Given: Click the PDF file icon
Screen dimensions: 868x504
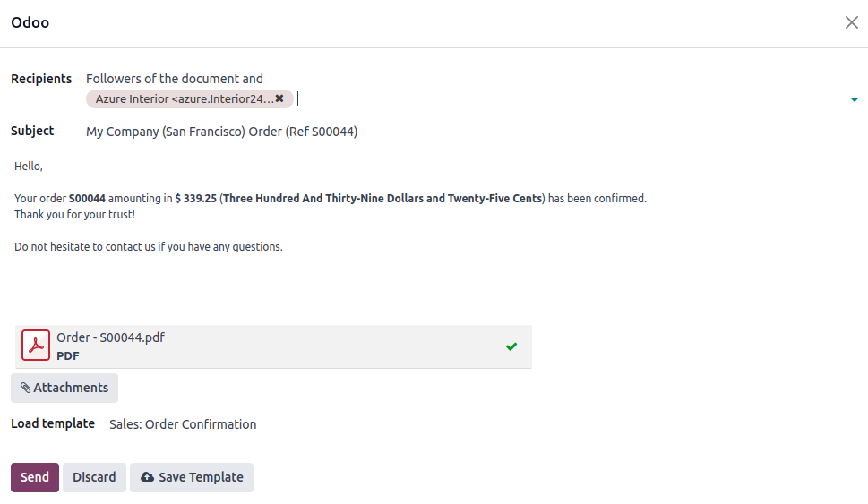Looking at the screenshot, I should [x=36, y=346].
